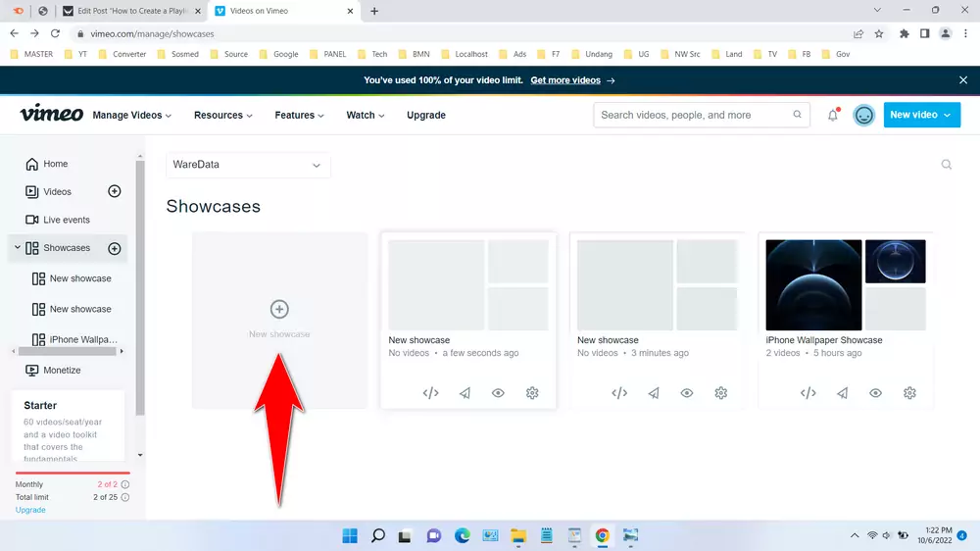Close the video limit banner
Screen dimensions: 980x551
click(x=963, y=80)
